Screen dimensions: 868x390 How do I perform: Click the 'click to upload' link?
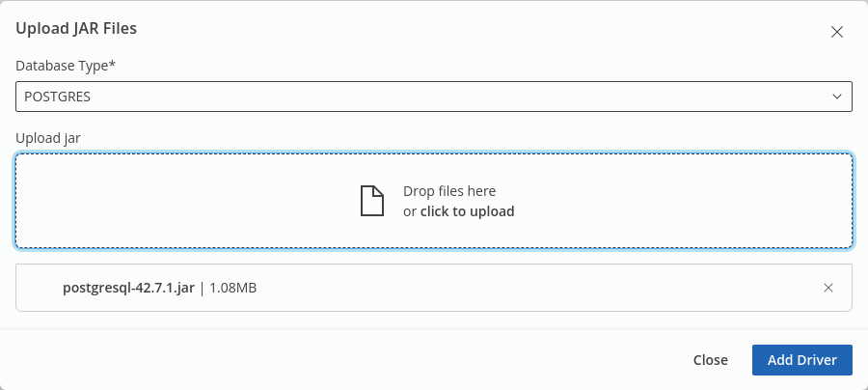pyautogui.click(x=467, y=211)
